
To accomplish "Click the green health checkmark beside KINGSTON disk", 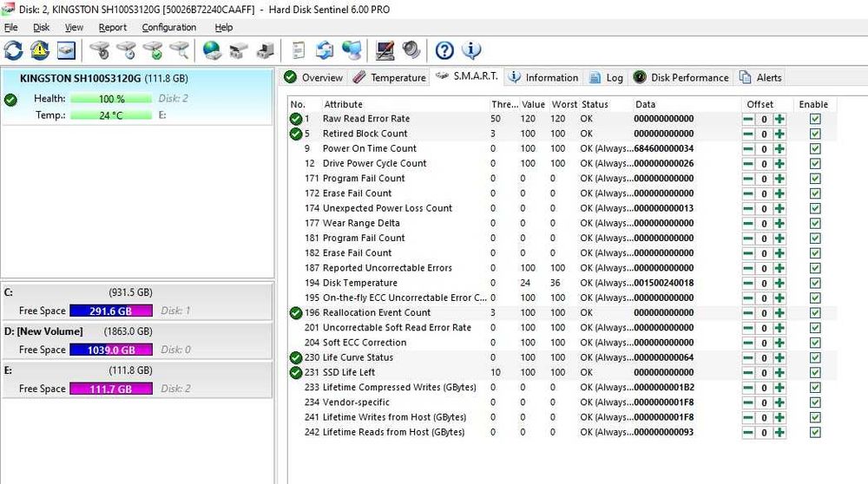I will tap(10, 100).
